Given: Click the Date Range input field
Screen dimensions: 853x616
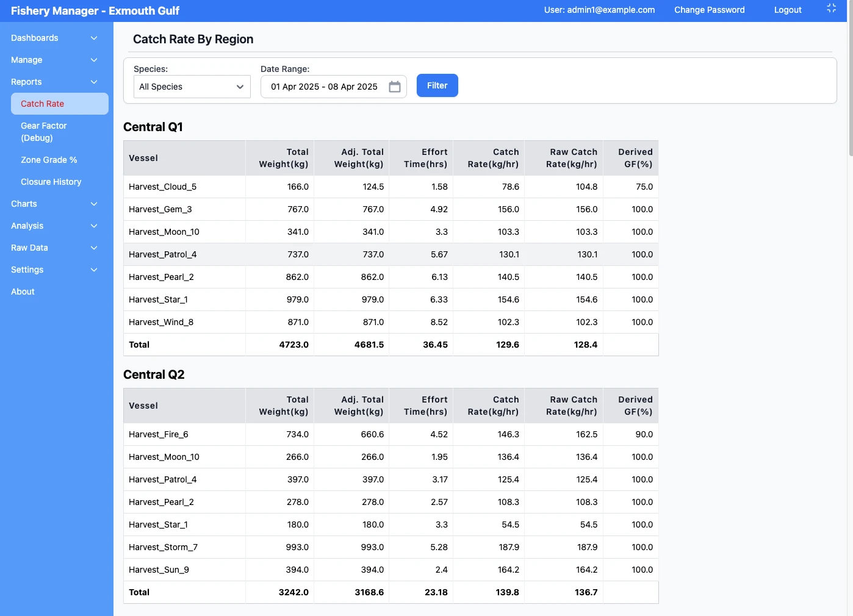Looking at the screenshot, I should coord(324,87).
